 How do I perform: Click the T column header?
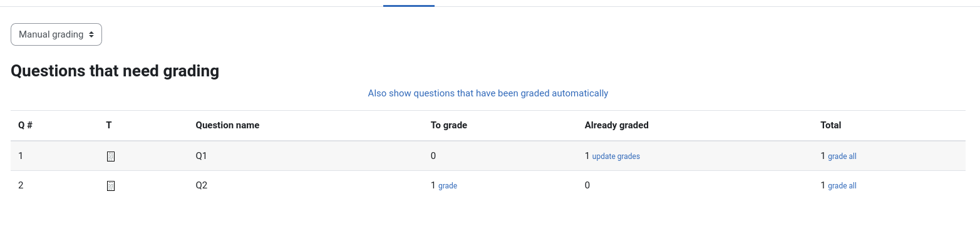pos(109,125)
